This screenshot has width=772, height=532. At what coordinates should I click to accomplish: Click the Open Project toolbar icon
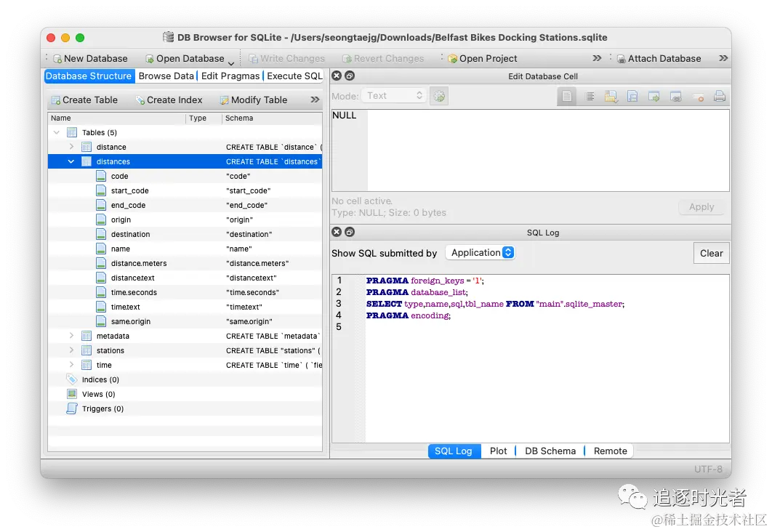[x=452, y=59]
